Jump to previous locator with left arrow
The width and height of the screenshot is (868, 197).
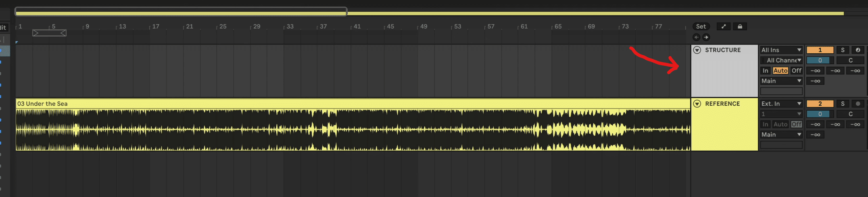(696, 37)
